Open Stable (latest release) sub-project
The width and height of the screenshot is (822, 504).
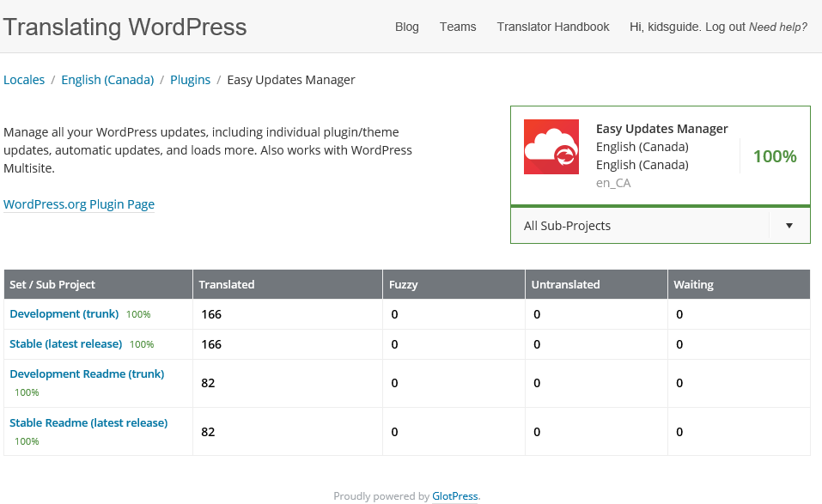66,344
